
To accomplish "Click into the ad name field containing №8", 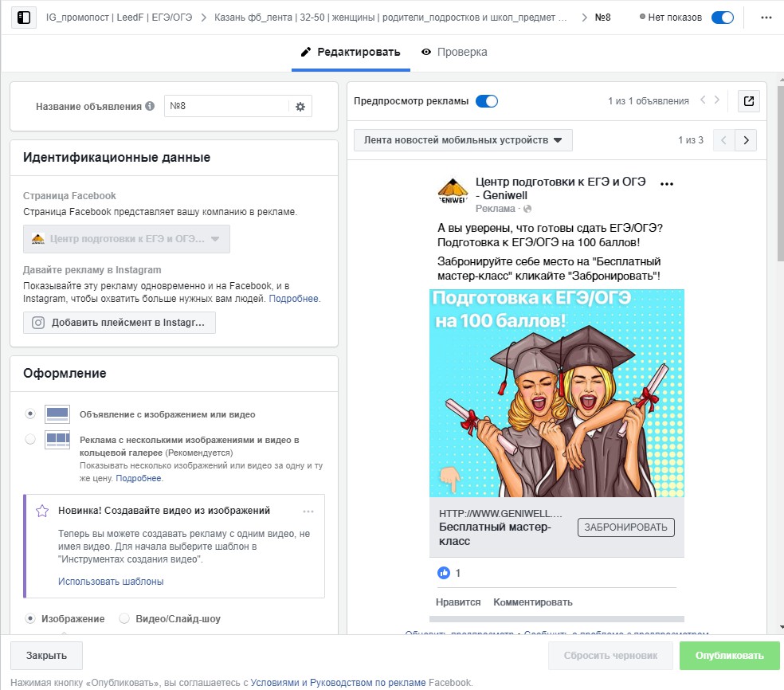I will 226,106.
